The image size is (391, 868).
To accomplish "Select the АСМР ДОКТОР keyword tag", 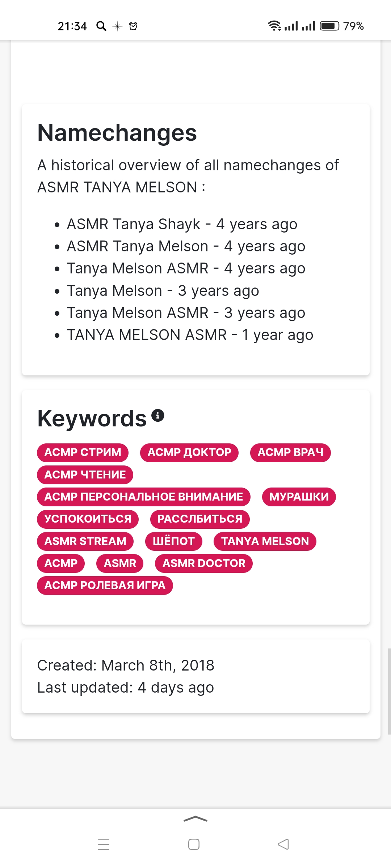I will [x=189, y=452].
